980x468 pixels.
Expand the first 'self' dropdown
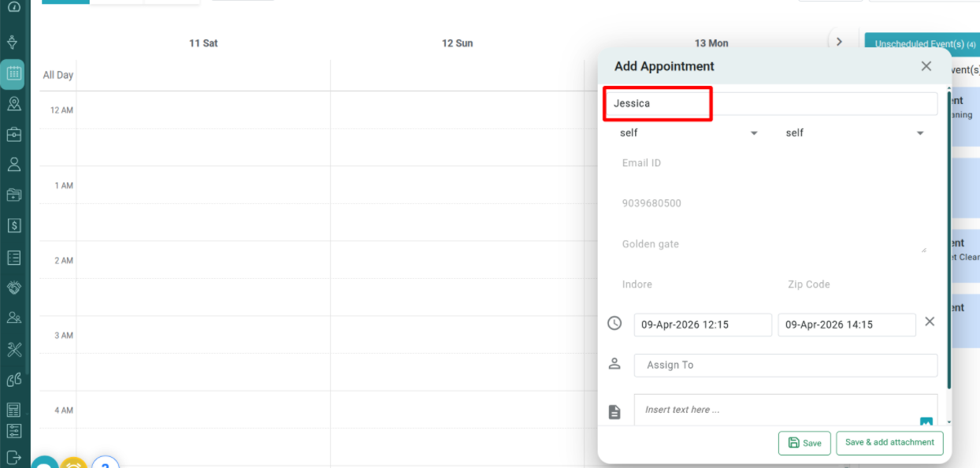[x=689, y=133]
